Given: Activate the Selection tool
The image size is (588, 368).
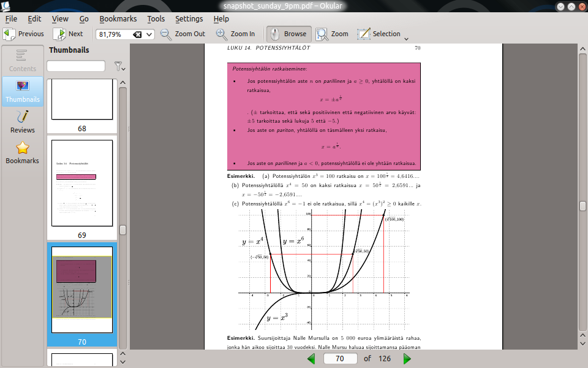Looking at the screenshot, I should click(x=379, y=34).
